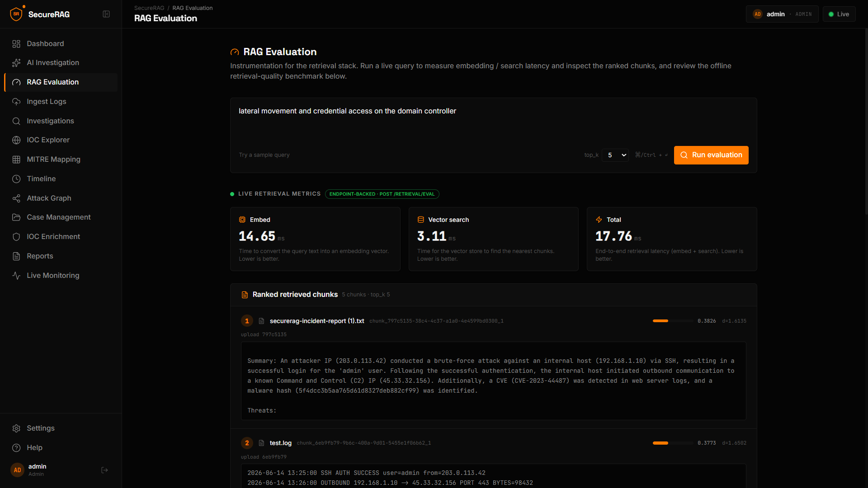This screenshot has height=488, width=868.
Task: Open Attack Graph in the sidebar
Action: click(x=61, y=198)
